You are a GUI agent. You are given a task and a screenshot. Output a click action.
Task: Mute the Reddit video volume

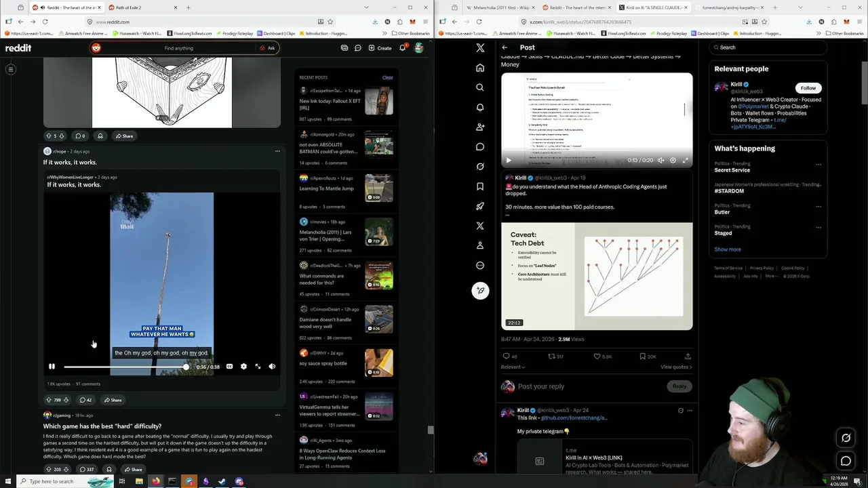272,367
